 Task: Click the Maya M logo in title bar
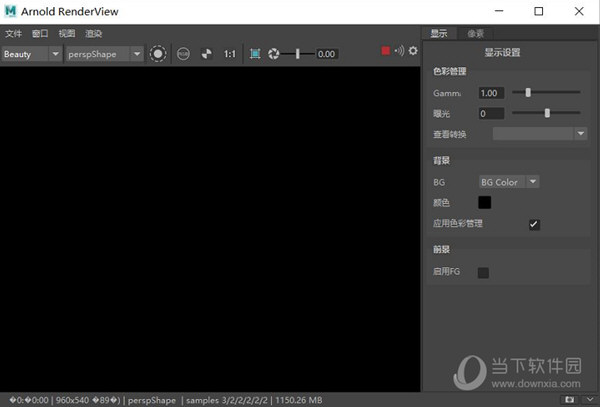[10, 11]
